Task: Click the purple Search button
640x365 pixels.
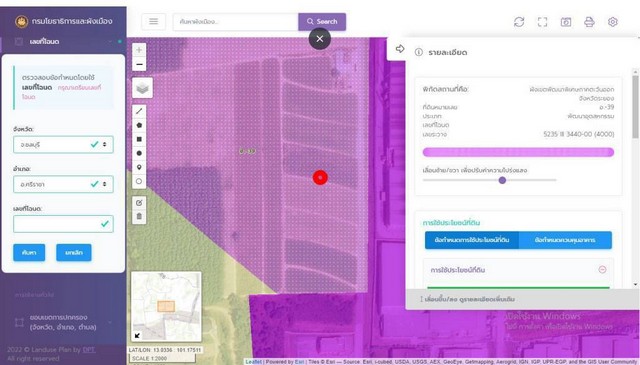Action: pos(322,21)
